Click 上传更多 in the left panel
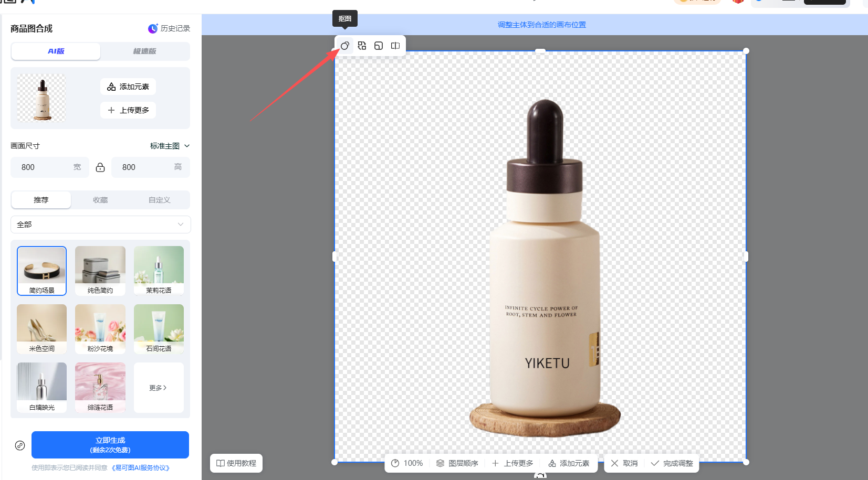Screen dimensions: 868x480 tap(128, 110)
